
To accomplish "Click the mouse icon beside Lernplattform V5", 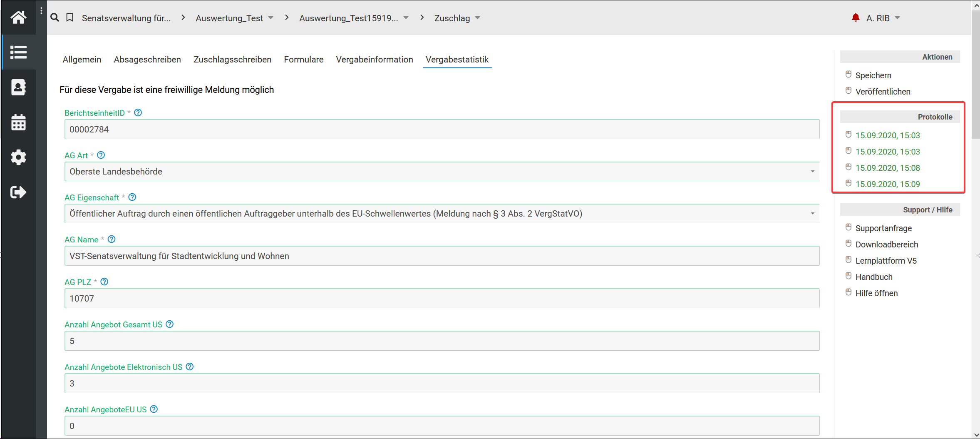I will point(849,259).
